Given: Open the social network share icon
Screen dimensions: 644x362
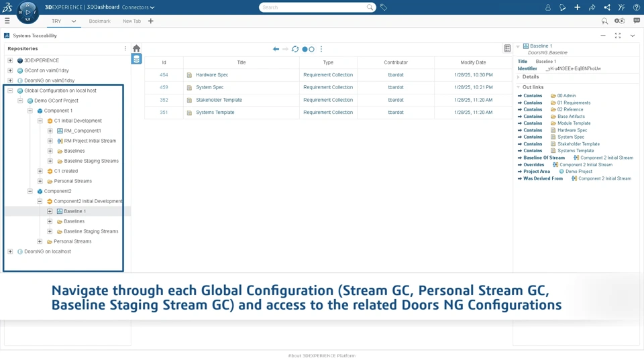Looking at the screenshot, I should 606,7.
